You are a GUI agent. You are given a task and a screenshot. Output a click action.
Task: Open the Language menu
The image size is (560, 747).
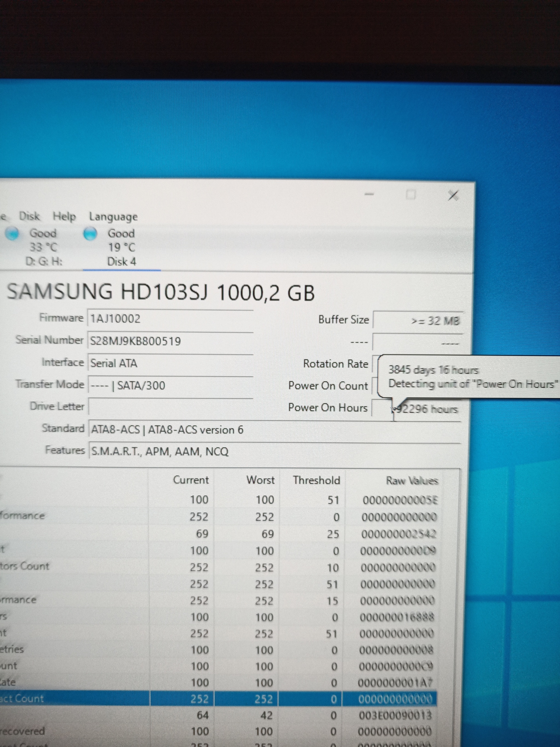tap(113, 217)
